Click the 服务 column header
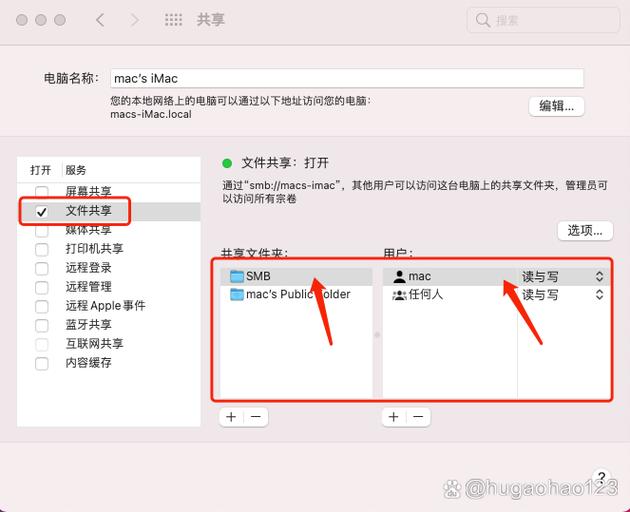The height and width of the screenshot is (512, 630). tap(76, 170)
